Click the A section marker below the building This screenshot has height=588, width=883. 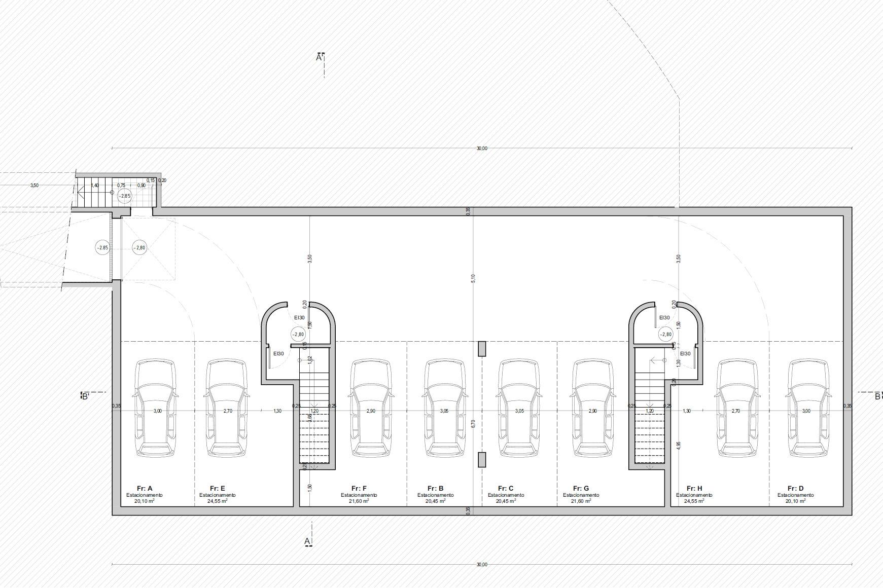point(307,541)
